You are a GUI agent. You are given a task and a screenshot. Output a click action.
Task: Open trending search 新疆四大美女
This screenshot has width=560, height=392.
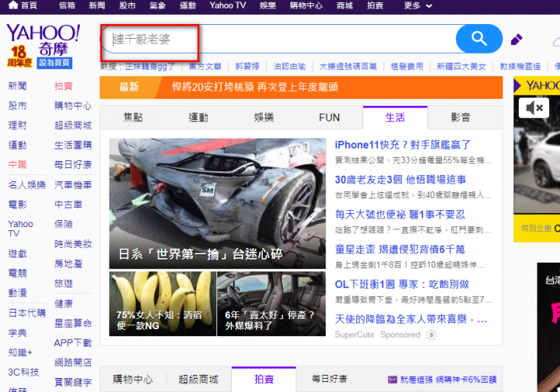461,66
